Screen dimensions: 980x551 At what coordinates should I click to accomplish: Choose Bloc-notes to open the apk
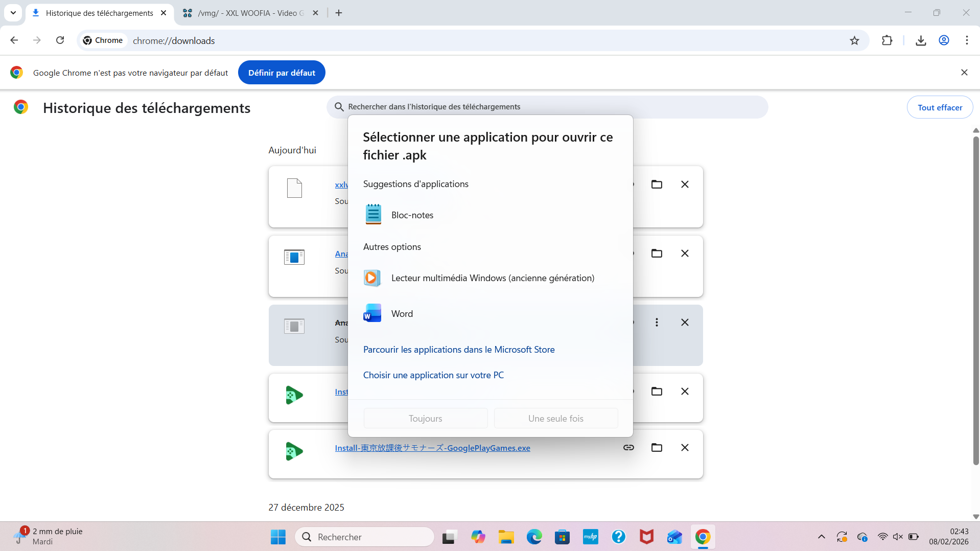tap(490, 215)
